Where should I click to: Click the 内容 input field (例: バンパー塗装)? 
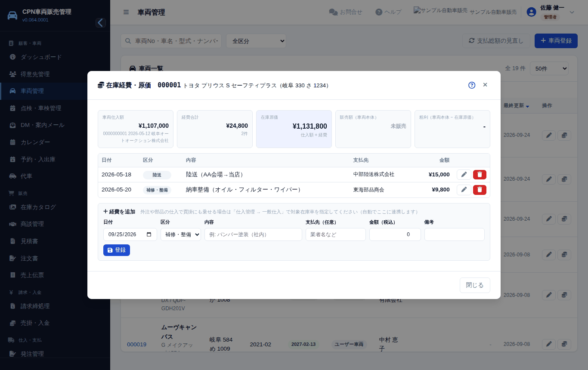pyautogui.click(x=253, y=234)
